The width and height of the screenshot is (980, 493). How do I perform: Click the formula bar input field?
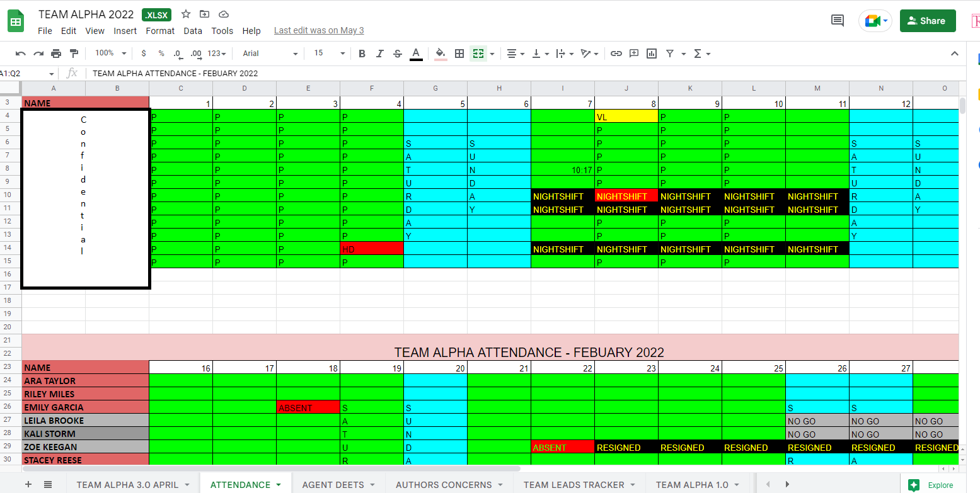point(523,73)
